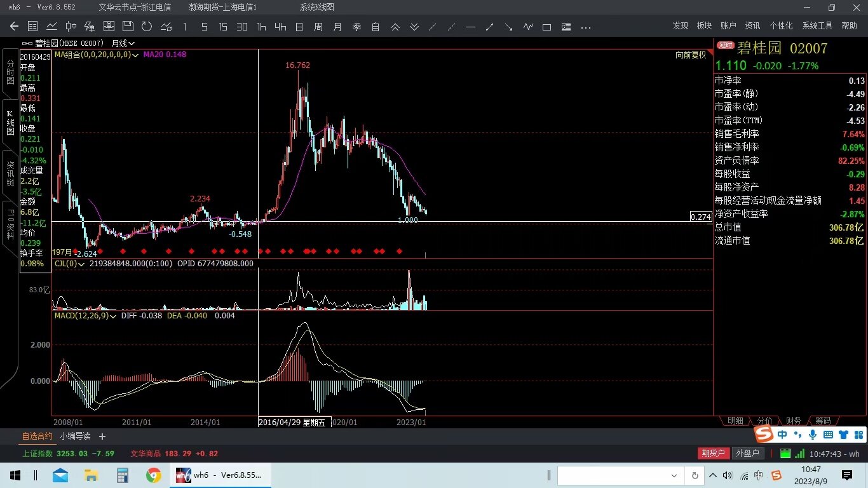Open the 分价 bottom tab

click(765, 421)
